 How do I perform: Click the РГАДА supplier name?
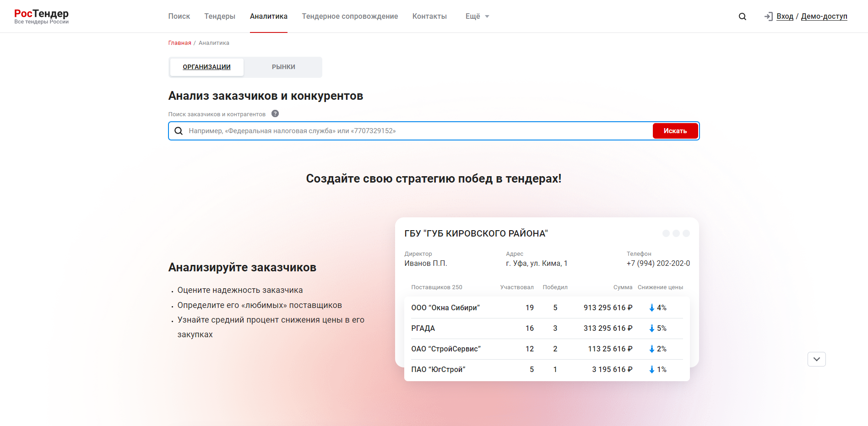(x=423, y=328)
